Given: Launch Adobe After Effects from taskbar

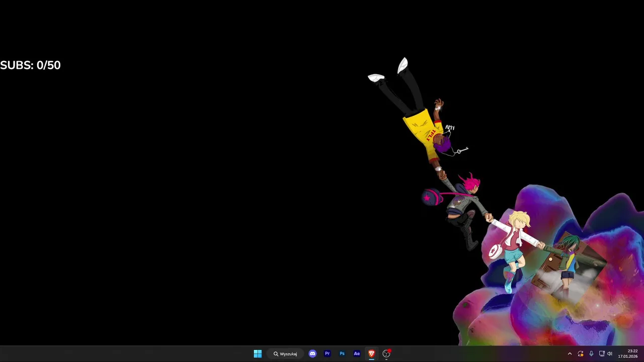Looking at the screenshot, I should [357, 354].
